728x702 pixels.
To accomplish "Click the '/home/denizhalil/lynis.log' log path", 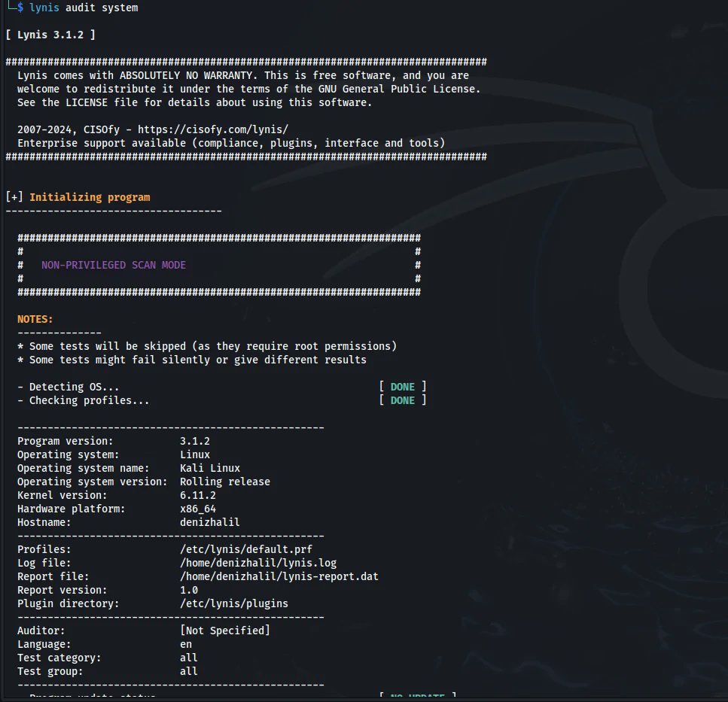I will 258,563.
